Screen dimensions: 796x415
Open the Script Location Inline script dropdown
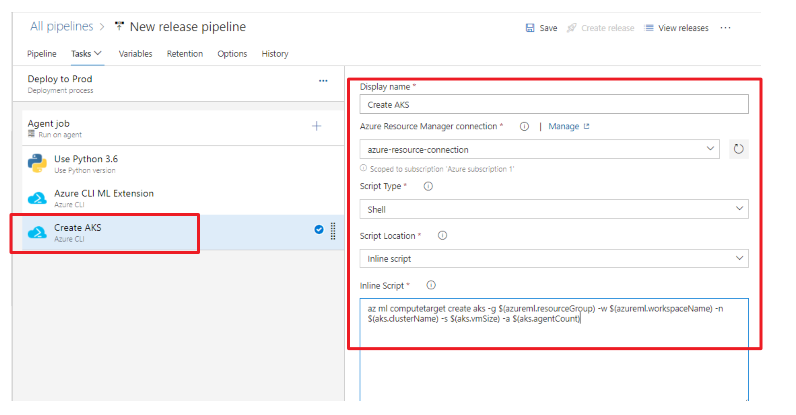coord(739,258)
